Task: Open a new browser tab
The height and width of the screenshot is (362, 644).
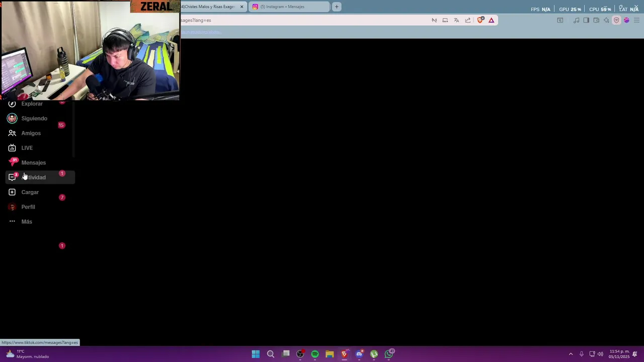Action: (x=337, y=7)
